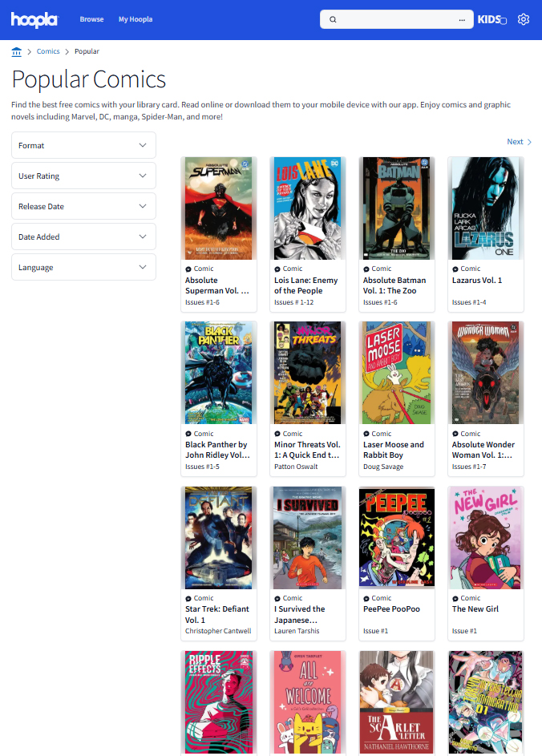Click Comic type icon on Lazarus Vol. 1
The width and height of the screenshot is (542, 756).
click(455, 269)
